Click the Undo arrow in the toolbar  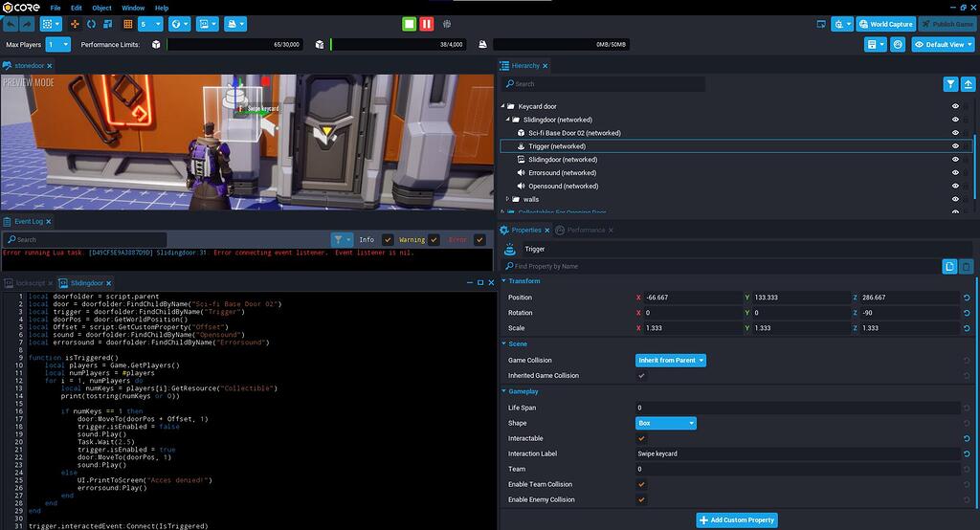pyautogui.click(x=11, y=24)
